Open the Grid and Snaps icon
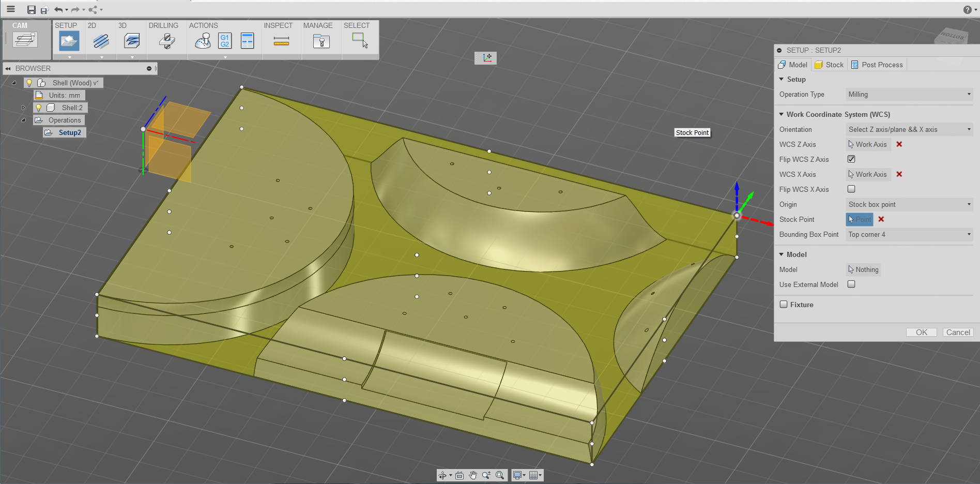This screenshot has height=484, width=980. tap(534, 475)
